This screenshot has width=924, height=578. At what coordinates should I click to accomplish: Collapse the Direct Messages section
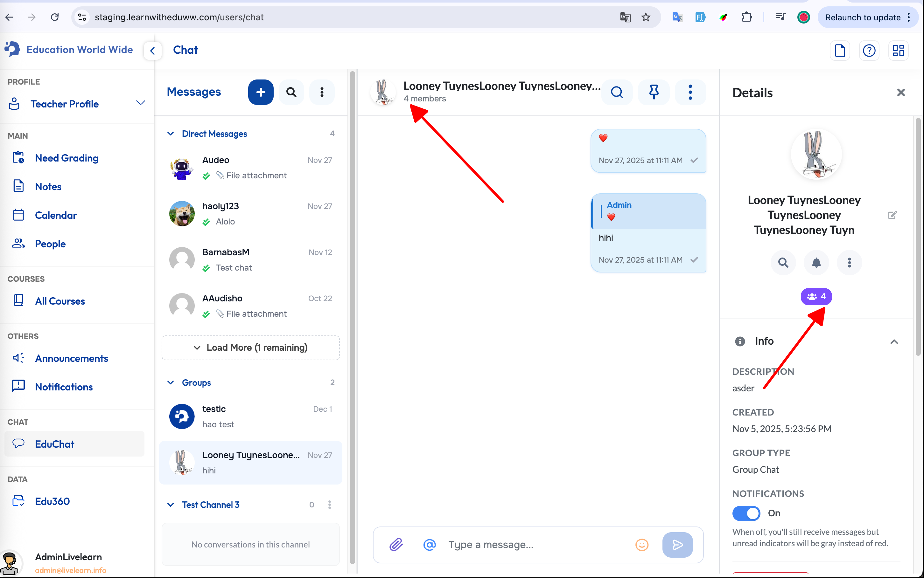tap(171, 134)
